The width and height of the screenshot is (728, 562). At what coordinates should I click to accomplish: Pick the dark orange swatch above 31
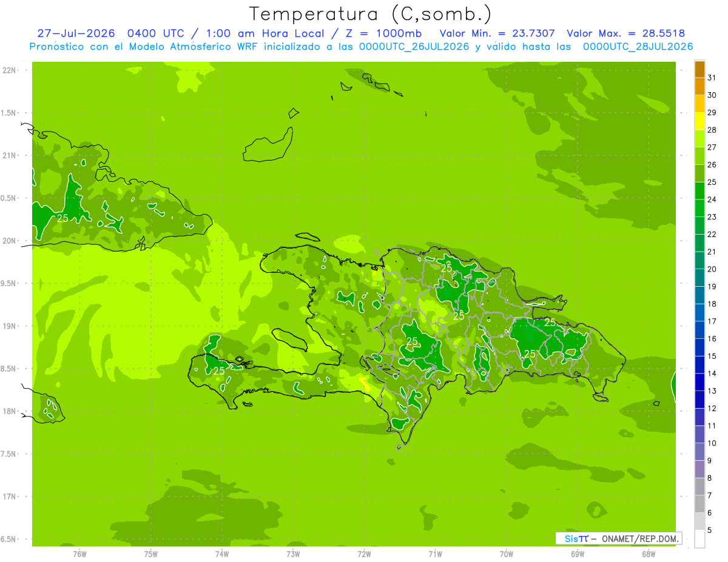(699, 69)
